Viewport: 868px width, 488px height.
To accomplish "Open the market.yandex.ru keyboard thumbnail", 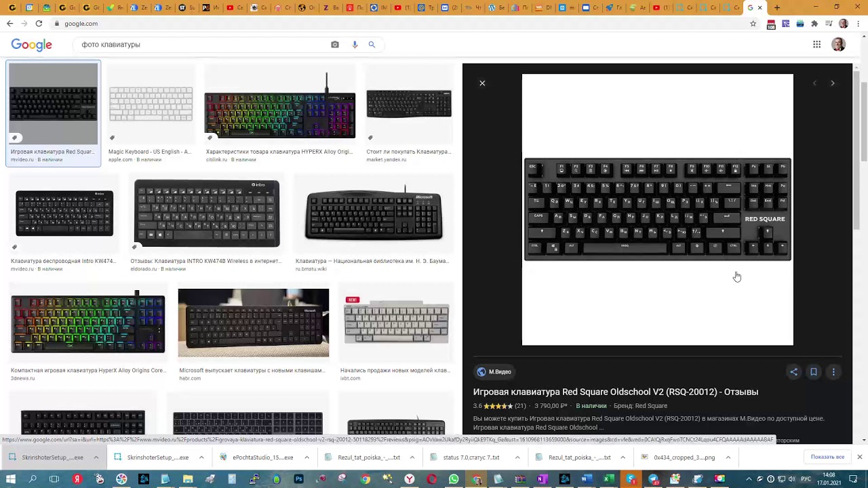I will click(x=409, y=104).
